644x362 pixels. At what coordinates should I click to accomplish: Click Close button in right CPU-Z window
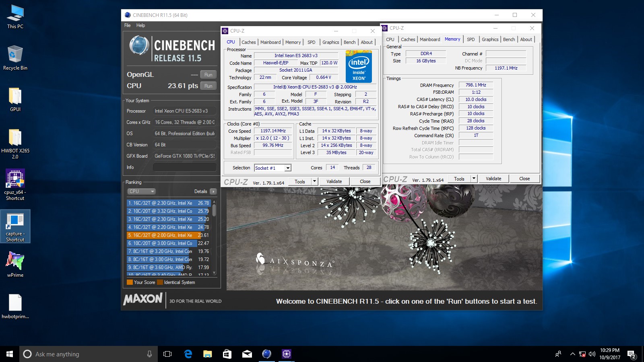point(524,179)
